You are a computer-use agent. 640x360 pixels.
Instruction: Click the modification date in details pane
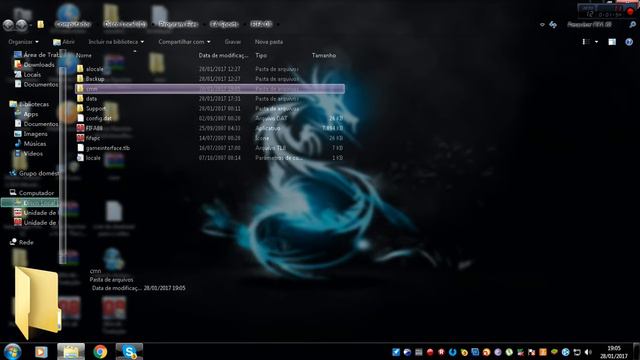point(164,288)
